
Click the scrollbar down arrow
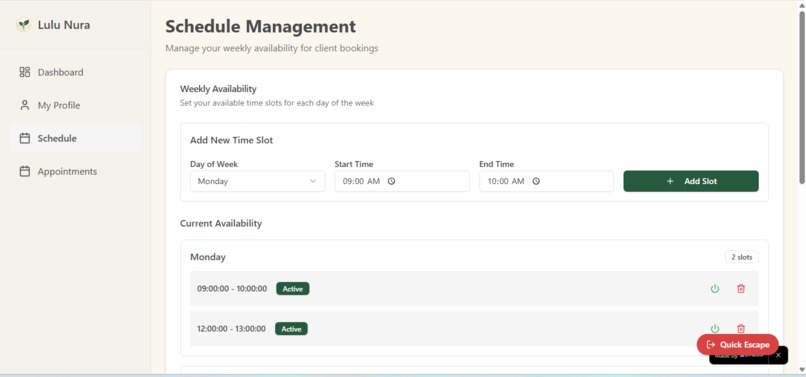(802, 370)
